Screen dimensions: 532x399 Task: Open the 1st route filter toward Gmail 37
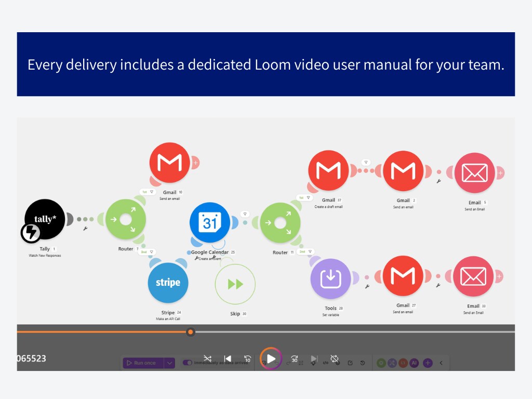point(304,198)
